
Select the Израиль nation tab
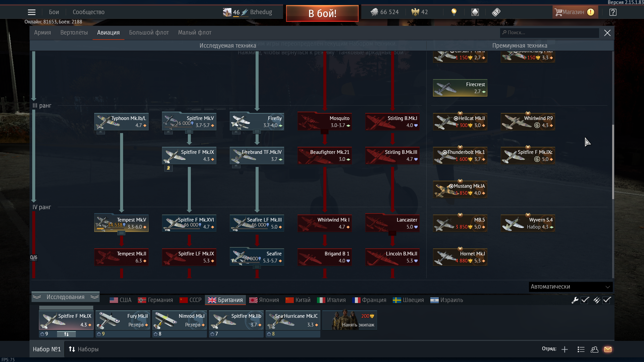coord(447,300)
